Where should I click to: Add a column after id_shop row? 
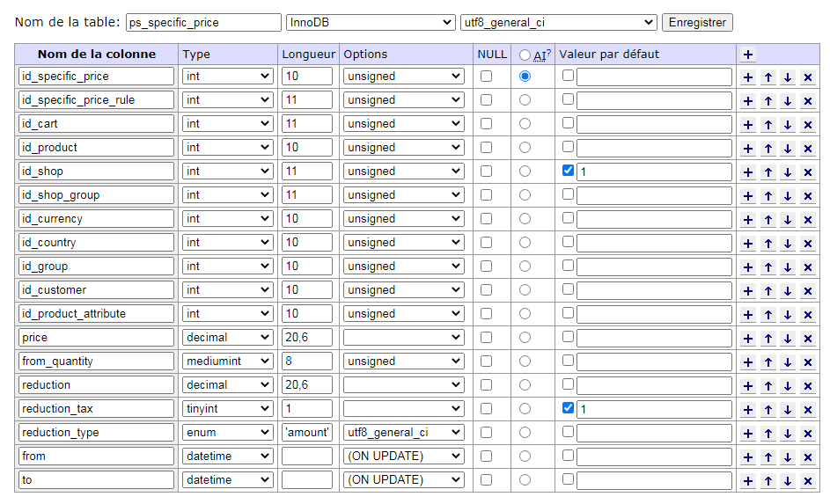[x=747, y=172]
